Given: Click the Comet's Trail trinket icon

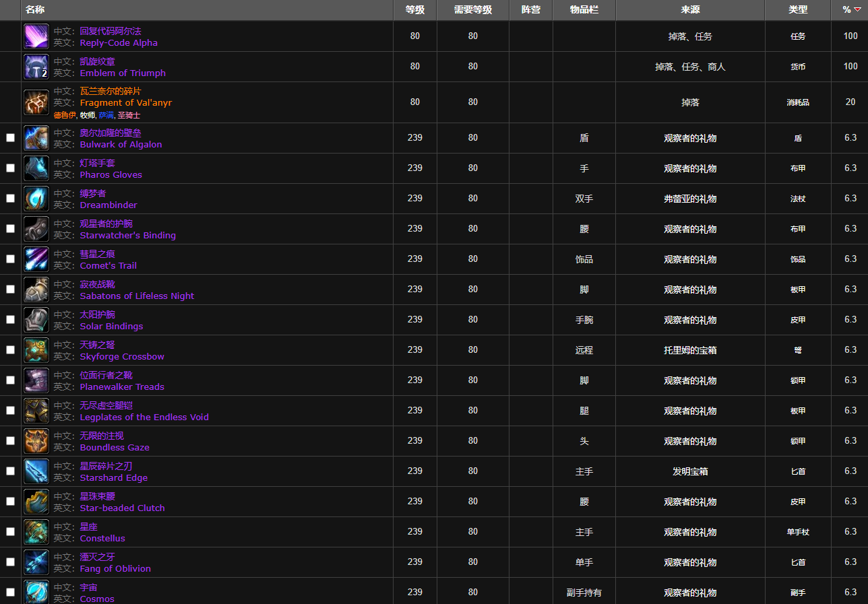Looking at the screenshot, I should (36, 259).
